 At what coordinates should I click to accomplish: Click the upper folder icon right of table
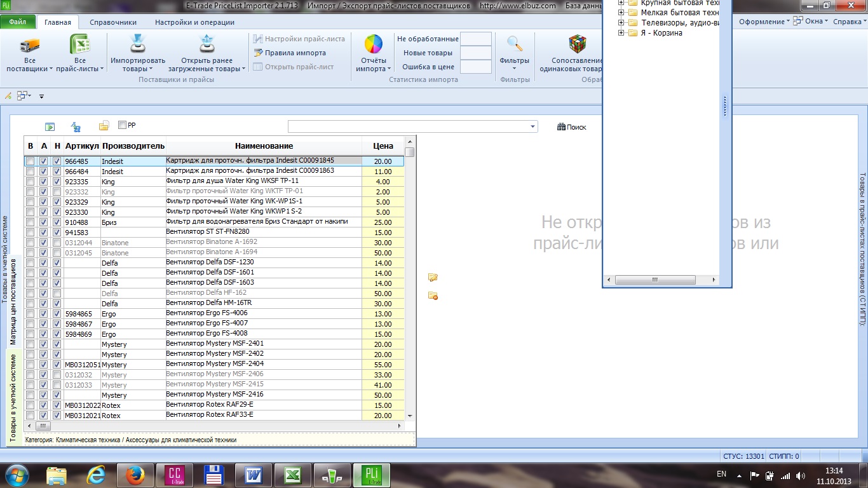[433, 277]
